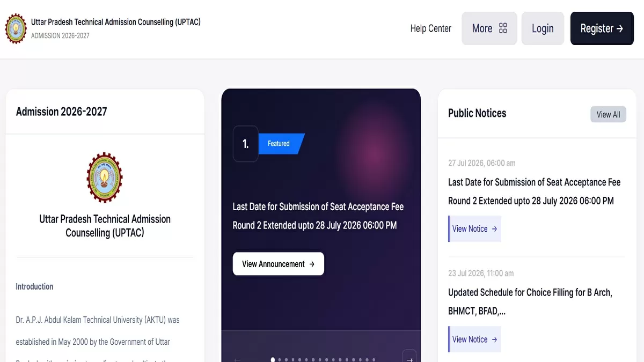644x362 pixels.
Task: Click the Register button
Action: tap(602, 28)
